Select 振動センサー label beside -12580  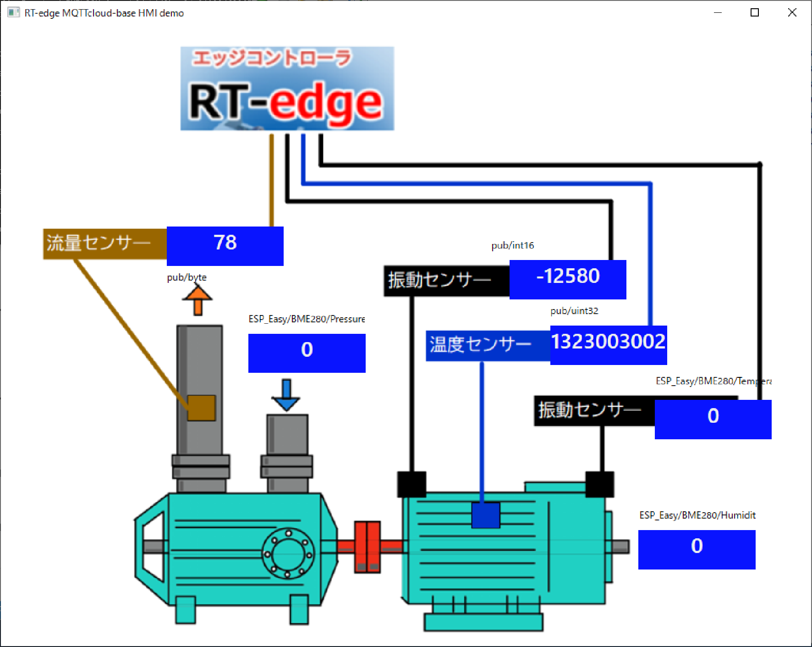[447, 281]
